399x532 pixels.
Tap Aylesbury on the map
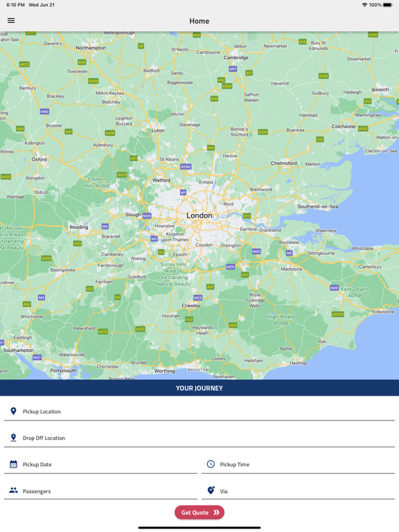[103, 145]
